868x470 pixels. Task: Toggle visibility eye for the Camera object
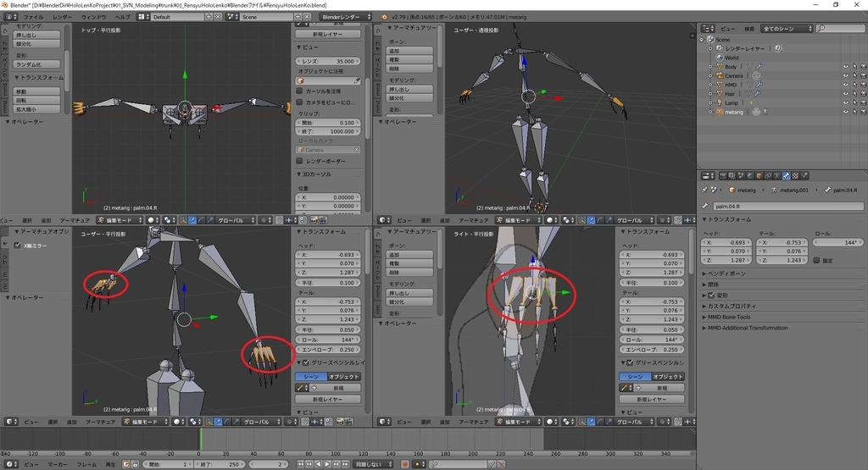845,75
